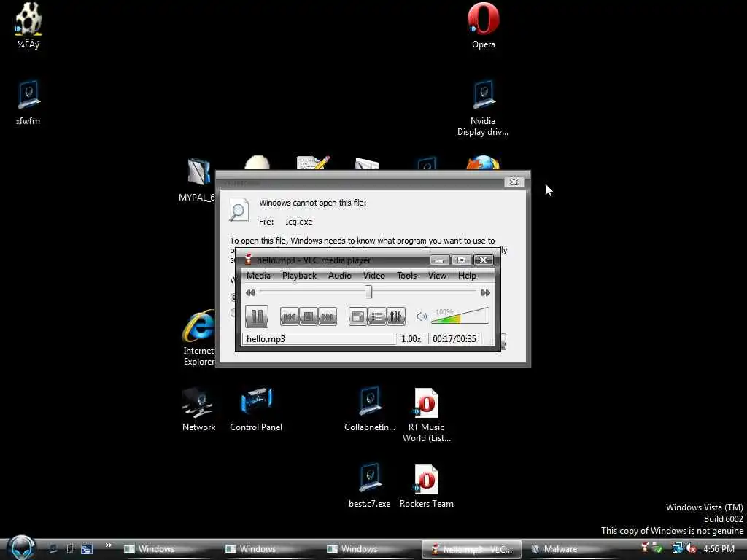Toggle VLC fullscreen mode button
The image size is (747, 560).
(357, 316)
